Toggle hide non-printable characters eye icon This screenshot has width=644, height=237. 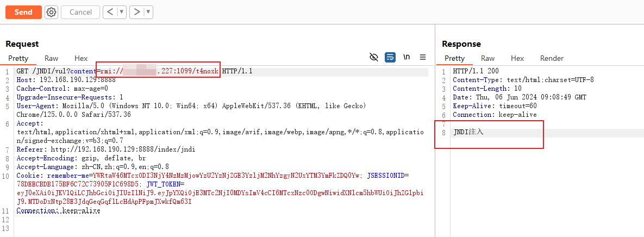click(x=374, y=57)
